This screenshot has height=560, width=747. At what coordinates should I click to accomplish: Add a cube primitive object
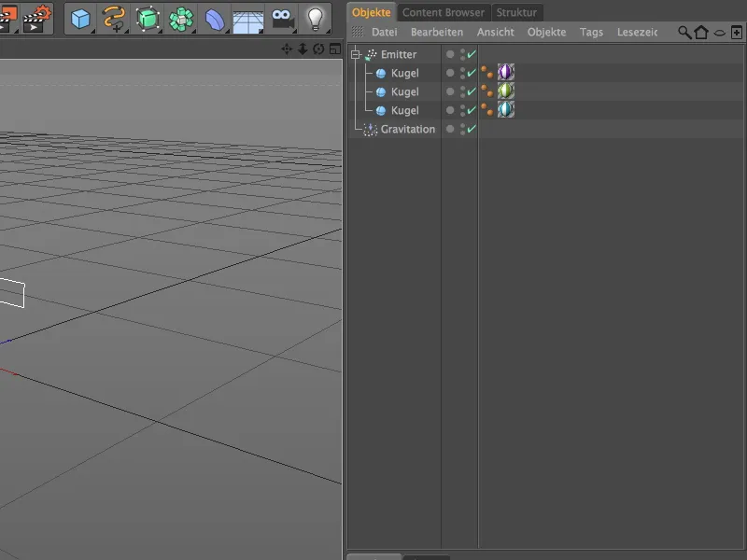coord(80,19)
